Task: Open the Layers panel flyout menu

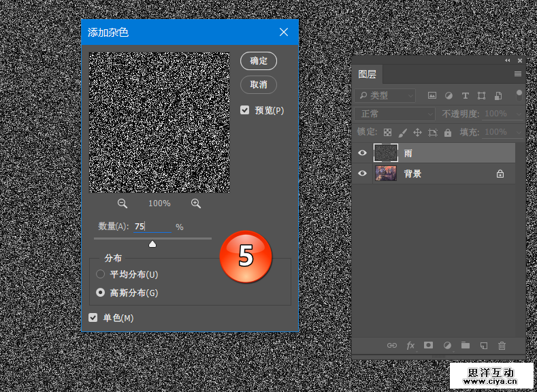Action: [518, 73]
